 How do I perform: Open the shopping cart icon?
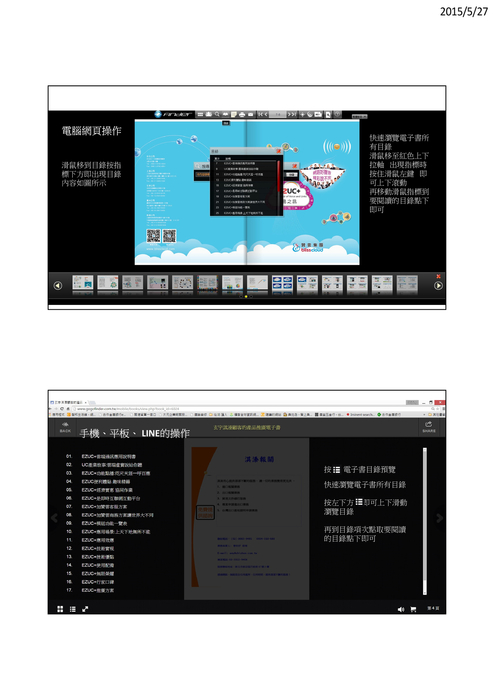coord(413,609)
